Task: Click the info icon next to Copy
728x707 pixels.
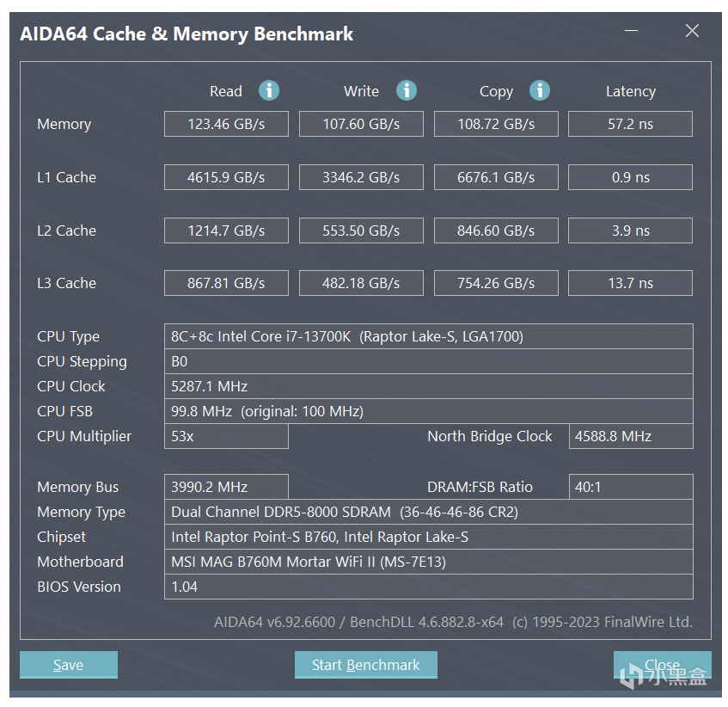Action: pyautogui.click(x=540, y=90)
